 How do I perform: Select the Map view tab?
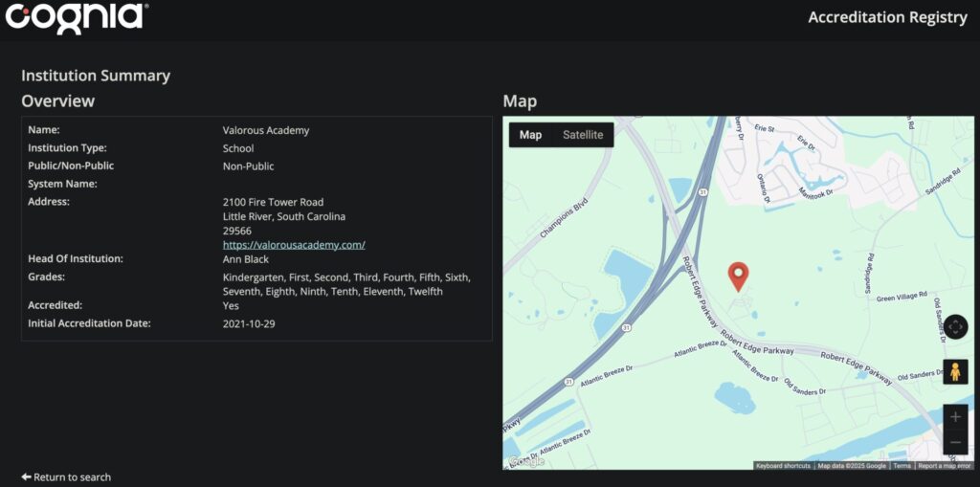tap(530, 135)
